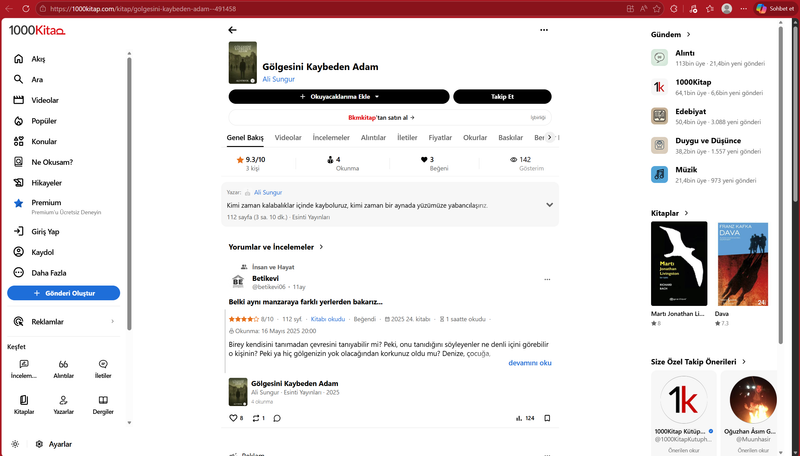Screen dimensions: 800x456
Task: Open Müzik trending topic
Action: point(686,170)
